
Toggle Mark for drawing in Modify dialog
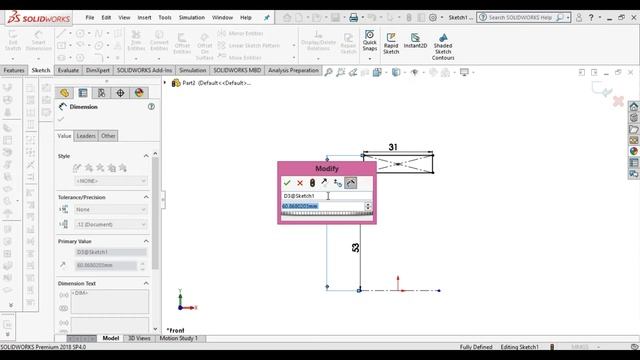351,183
